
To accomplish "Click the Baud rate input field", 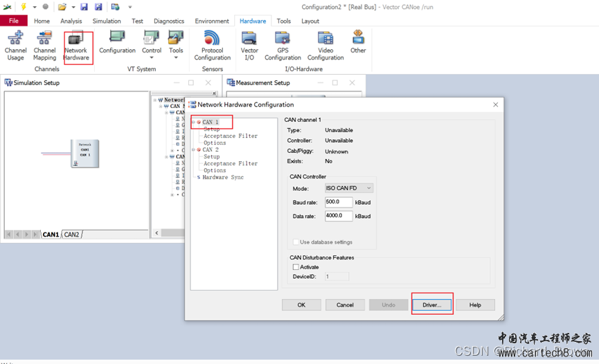I will pyautogui.click(x=339, y=202).
